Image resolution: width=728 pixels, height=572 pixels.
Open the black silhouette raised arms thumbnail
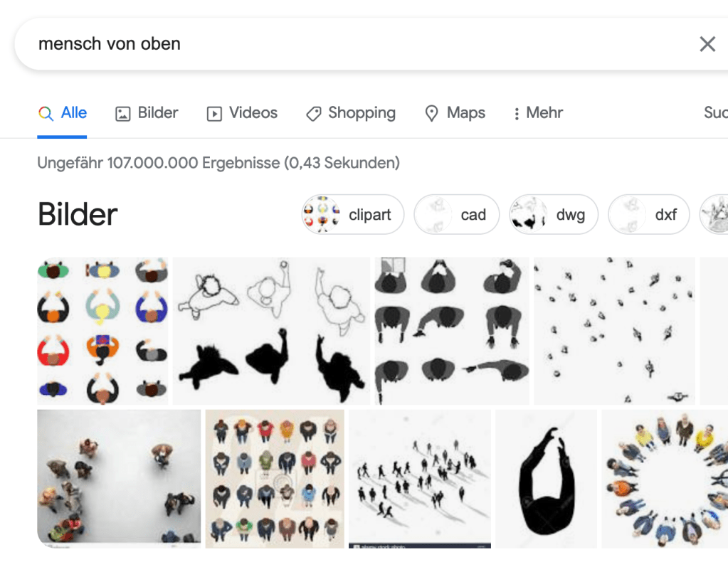(546, 479)
